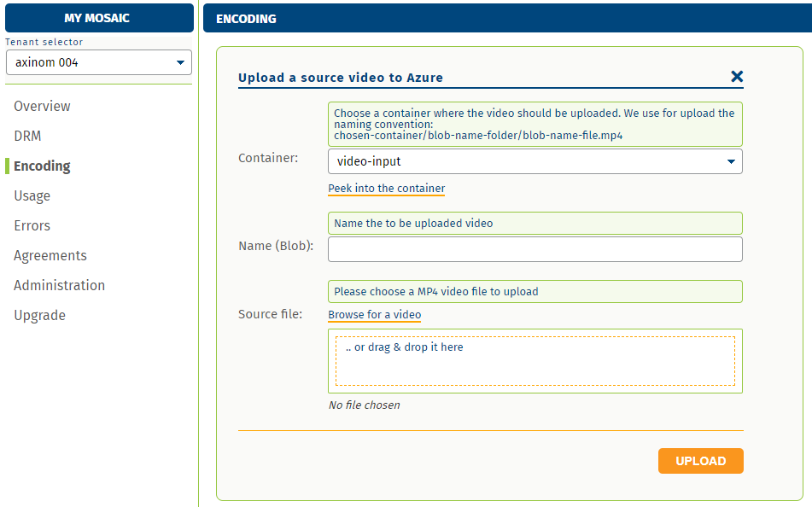The height and width of the screenshot is (507, 812).
Task: Open the Container dropdown arrow
Action: (x=732, y=160)
